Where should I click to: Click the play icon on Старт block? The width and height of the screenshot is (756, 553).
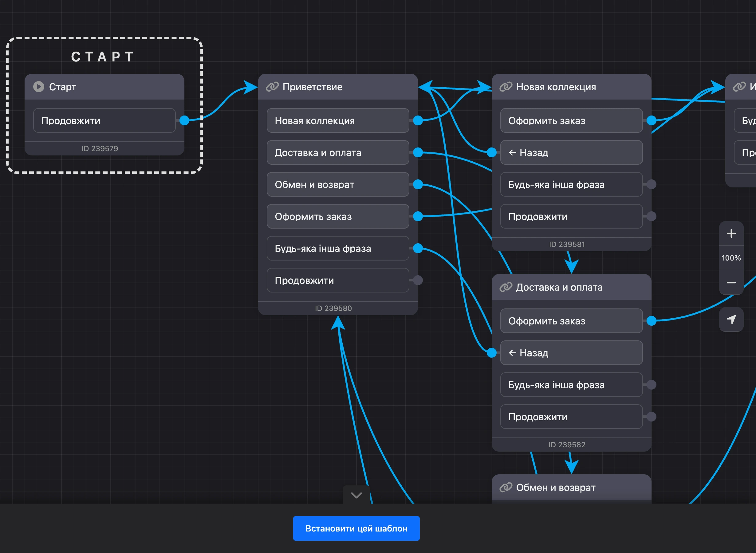(x=38, y=87)
